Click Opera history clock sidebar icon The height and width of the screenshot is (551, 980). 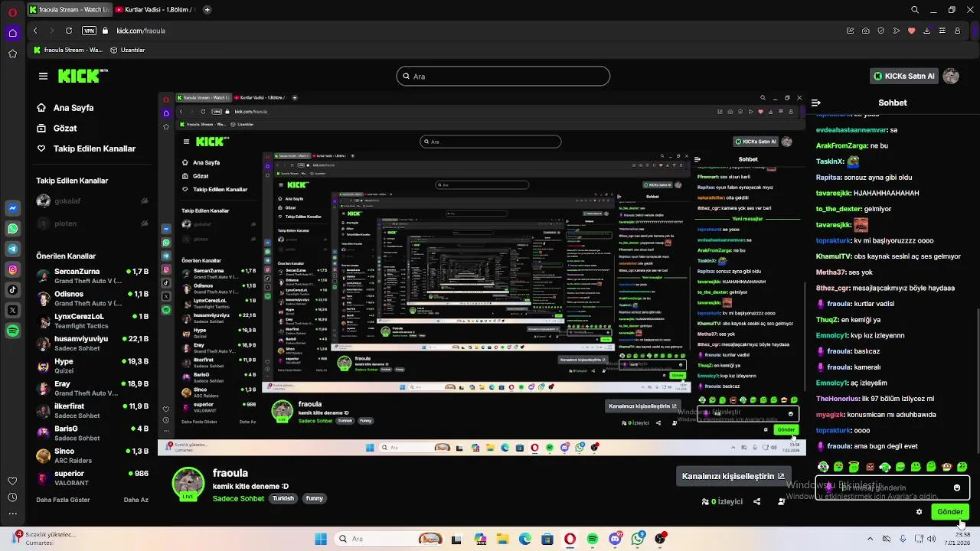click(x=12, y=497)
